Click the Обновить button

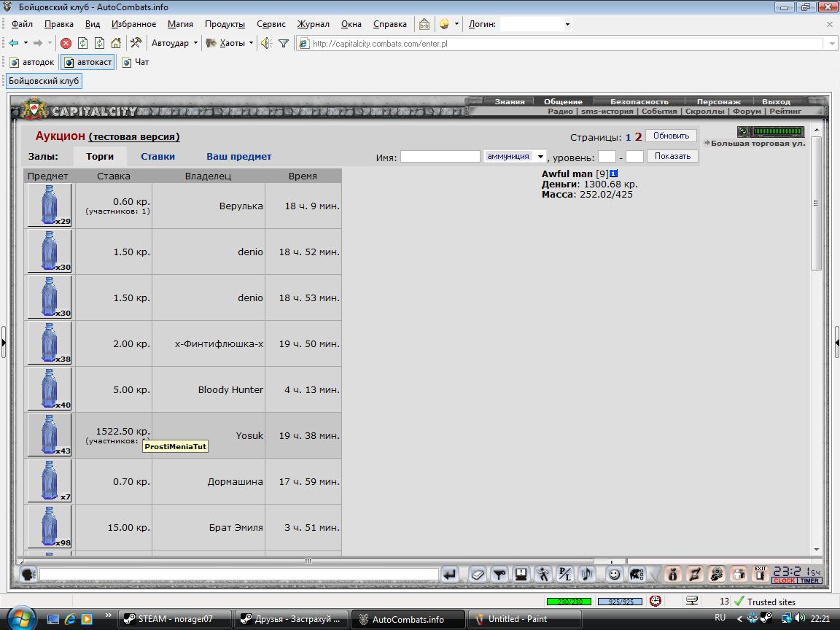(671, 136)
